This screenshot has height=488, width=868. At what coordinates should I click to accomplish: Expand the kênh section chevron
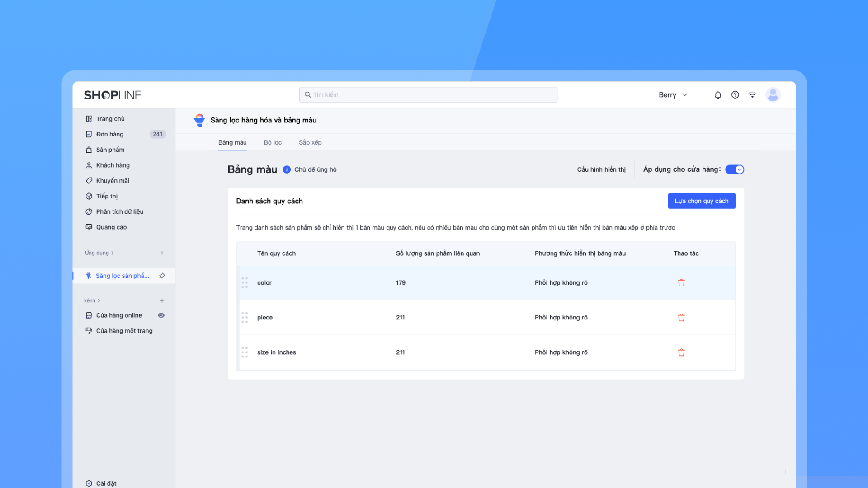click(99, 301)
